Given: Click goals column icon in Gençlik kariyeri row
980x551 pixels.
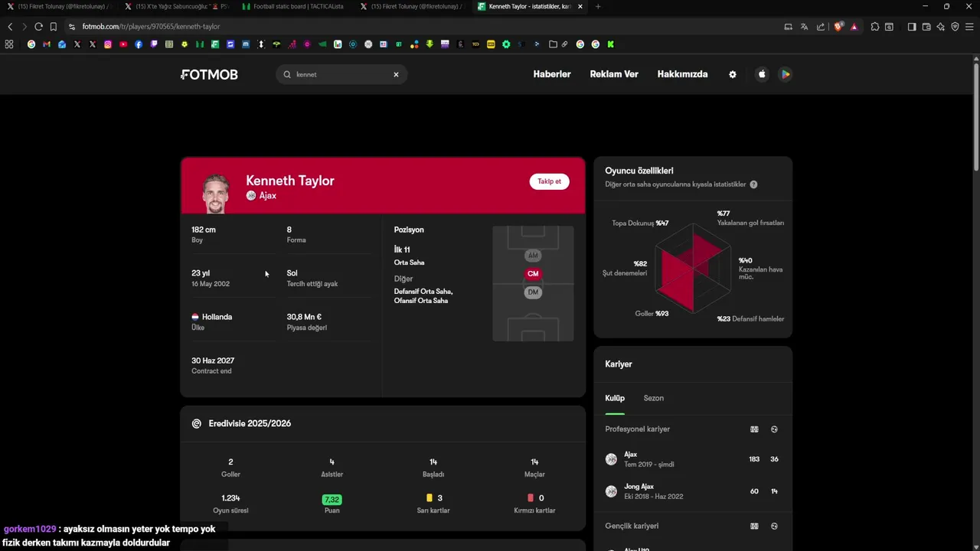Looking at the screenshot, I should 774,526.
